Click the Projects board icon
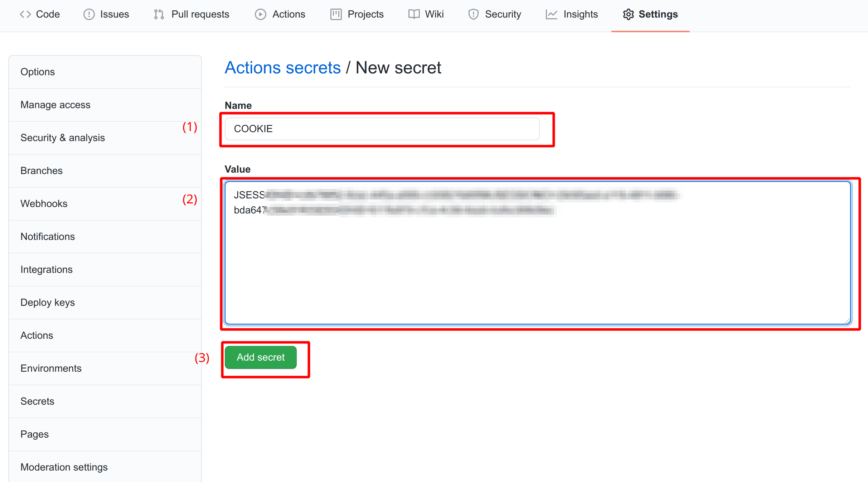Image resolution: width=868 pixels, height=482 pixels. (x=336, y=14)
